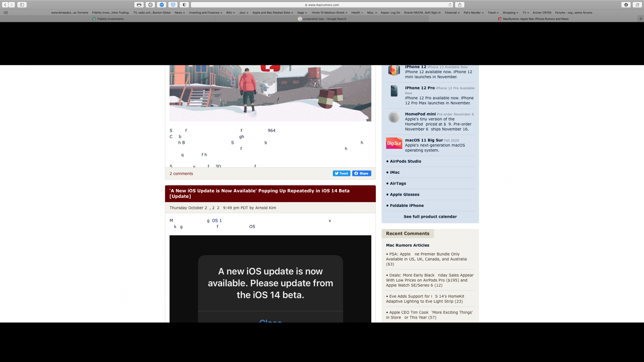
Task: Open the Boston Globe TV radio bookmark
Action: click(152, 13)
